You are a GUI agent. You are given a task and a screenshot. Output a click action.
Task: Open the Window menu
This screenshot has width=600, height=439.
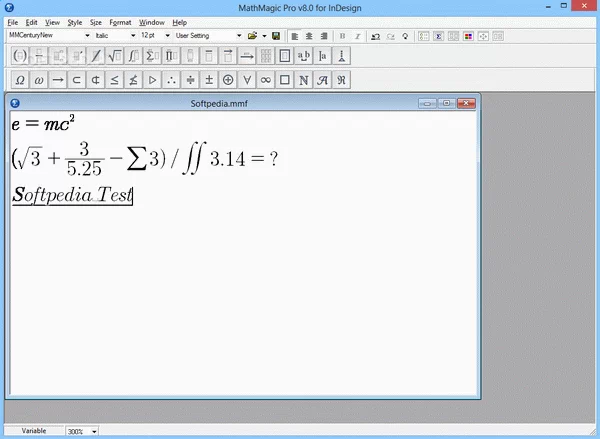coord(152,23)
